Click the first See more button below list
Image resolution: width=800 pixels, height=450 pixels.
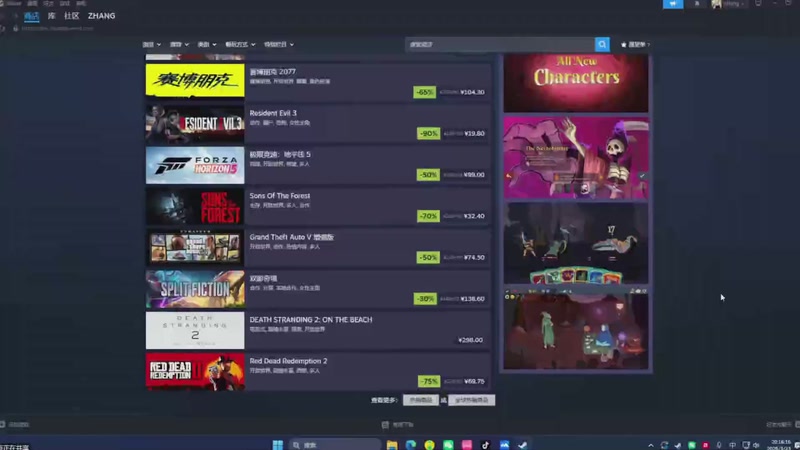[x=420, y=400]
